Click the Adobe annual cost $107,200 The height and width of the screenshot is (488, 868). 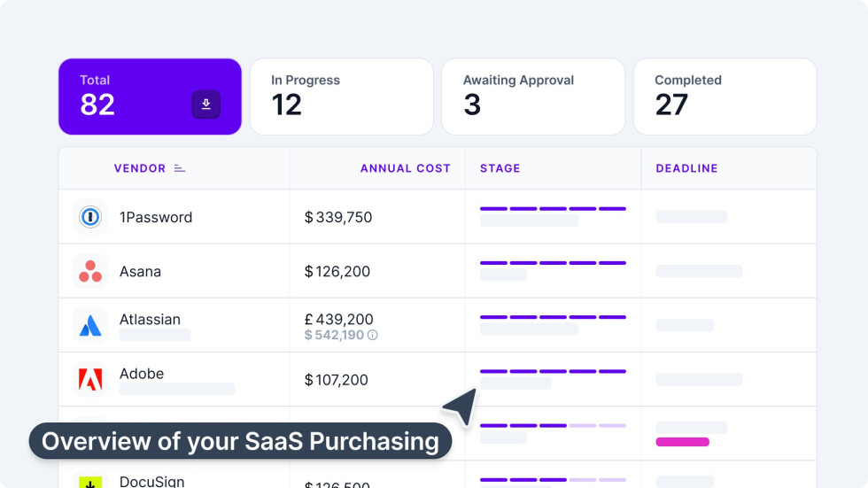[337, 380]
